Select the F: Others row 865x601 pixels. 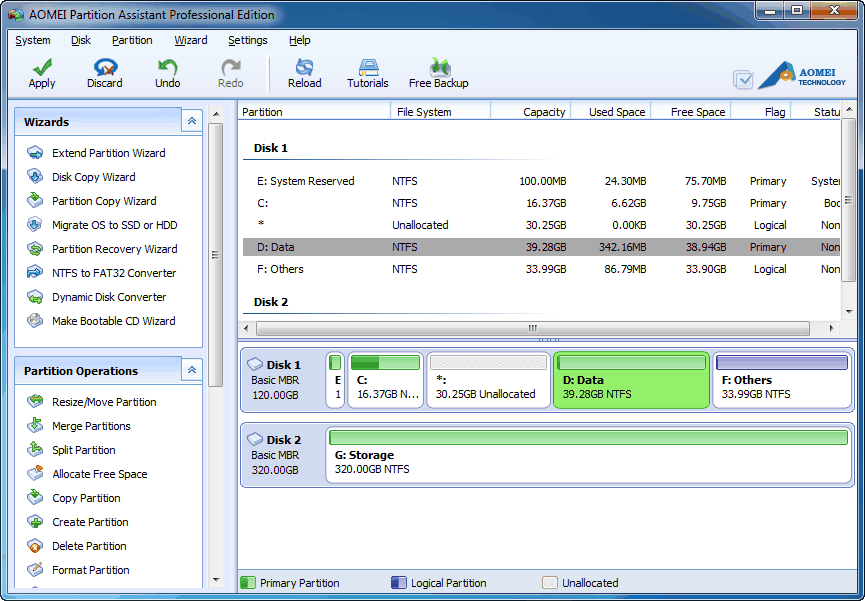pyautogui.click(x=541, y=269)
